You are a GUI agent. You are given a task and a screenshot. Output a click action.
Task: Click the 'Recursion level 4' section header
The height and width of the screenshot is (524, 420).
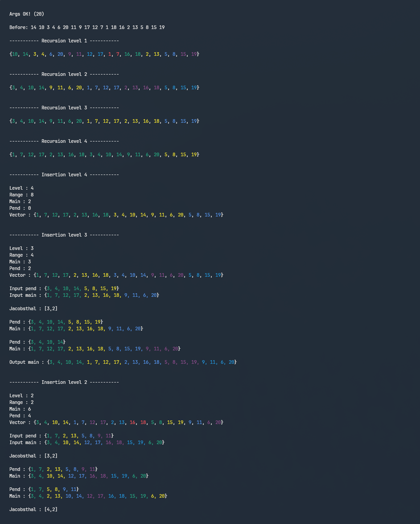coord(64,141)
